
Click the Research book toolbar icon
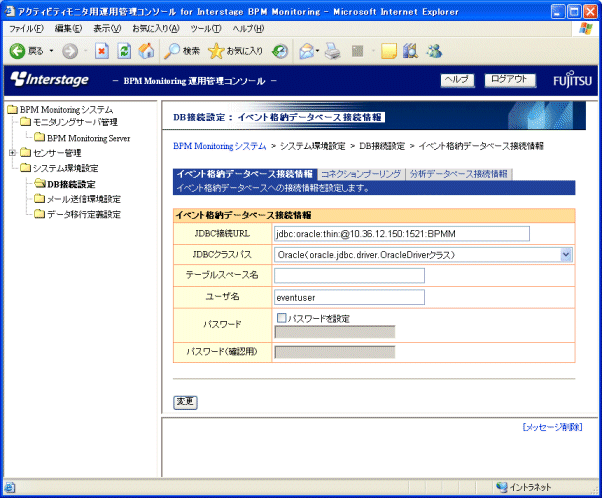[x=410, y=51]
